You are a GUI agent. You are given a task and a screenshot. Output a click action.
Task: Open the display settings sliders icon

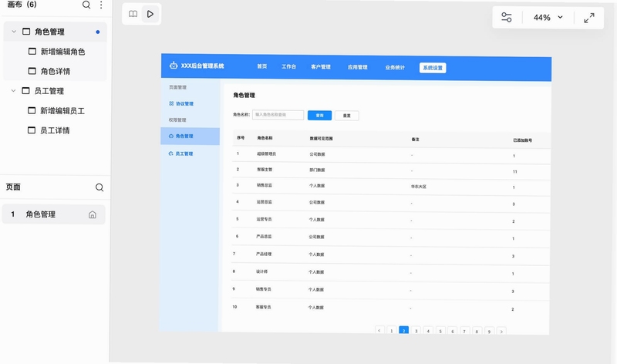(507, 17)
